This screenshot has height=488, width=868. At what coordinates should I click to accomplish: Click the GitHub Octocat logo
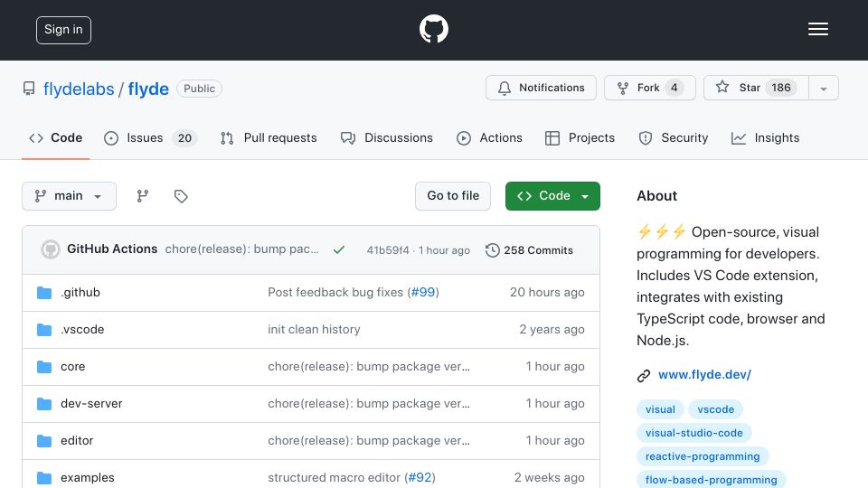pos(433,29)
